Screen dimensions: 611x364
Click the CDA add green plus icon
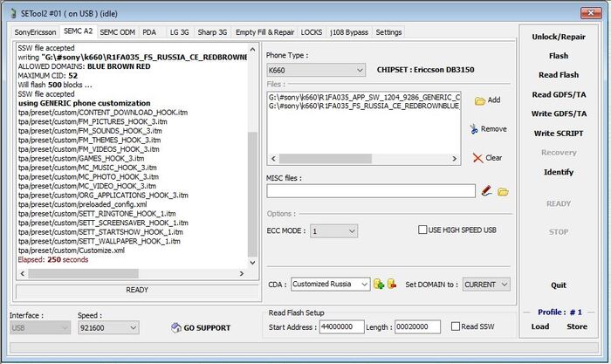(379, 284)
